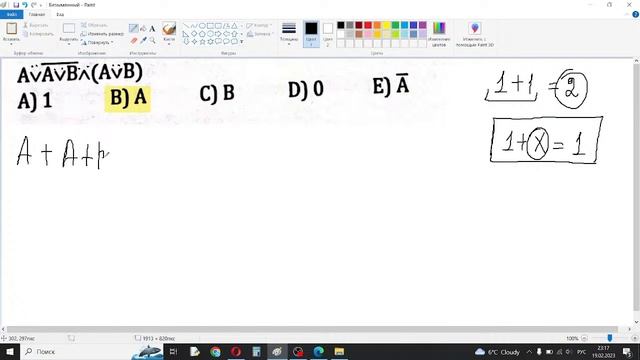
Task: Open the shape Outline dropdown
Action: [259, 25]
